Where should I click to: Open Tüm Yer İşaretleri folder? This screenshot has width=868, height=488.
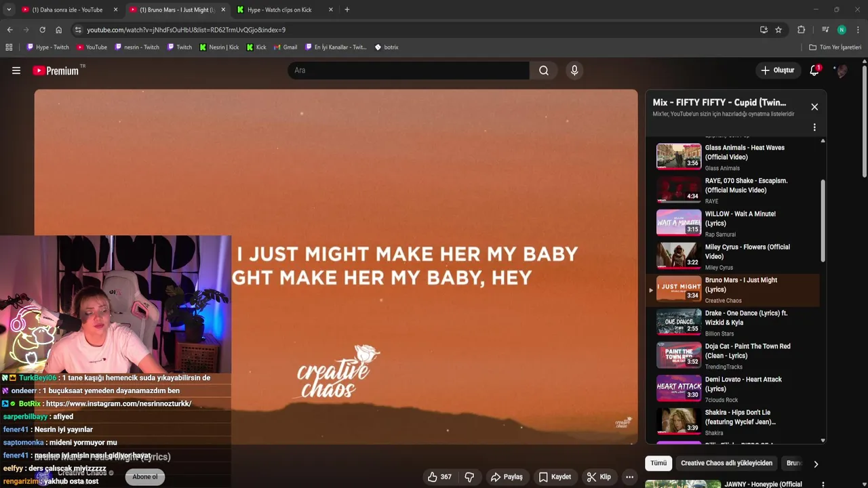(835, 47)
